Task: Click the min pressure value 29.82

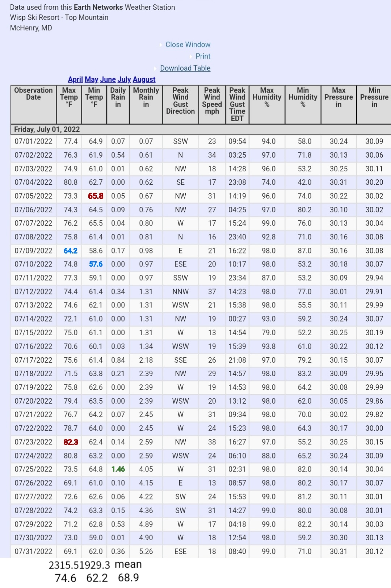Action: [374, 414]
